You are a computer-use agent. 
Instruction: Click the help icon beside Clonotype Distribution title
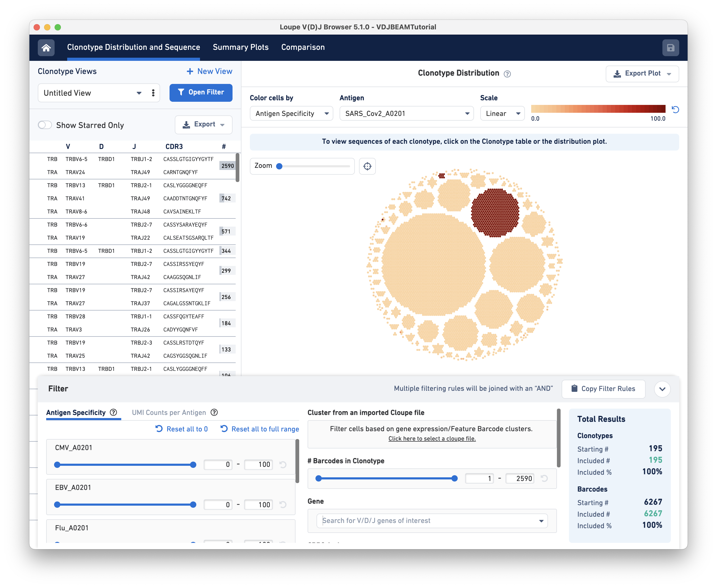click(x=507, y=74)
